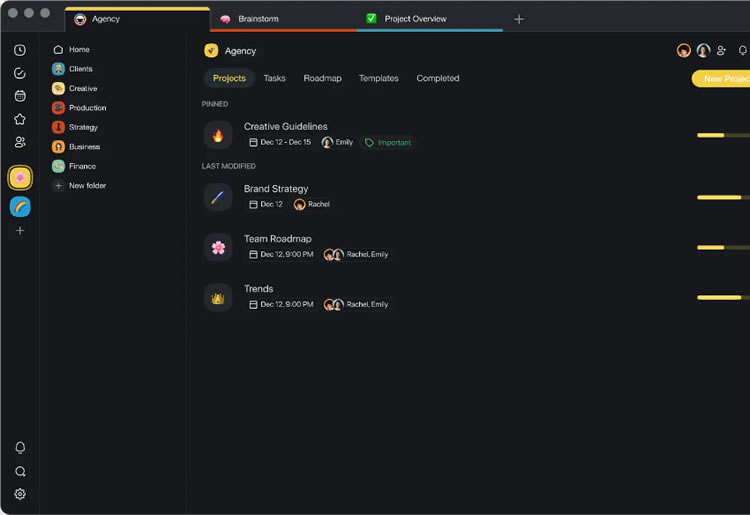Open settings gear icon in left rail
The height and width of the screenshot is (515, 750).
pyautogui.click(x=20, y=494)
